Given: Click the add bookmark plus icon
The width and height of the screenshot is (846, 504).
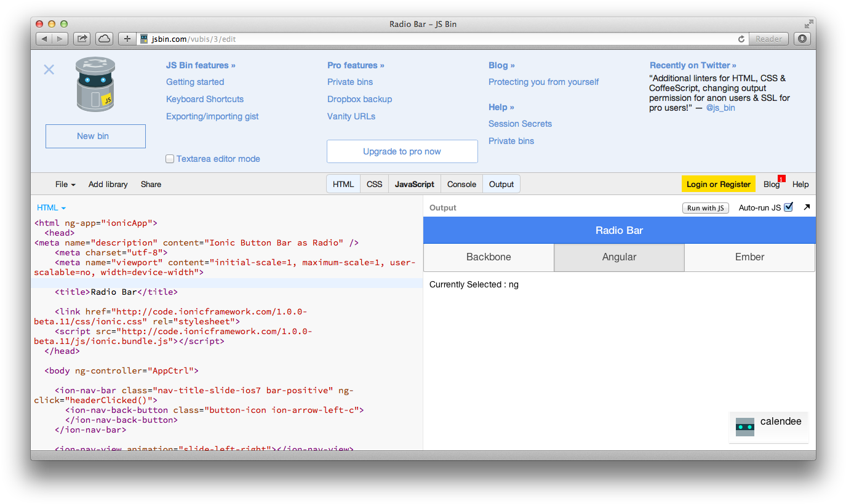Looking at the screenshot, I should tap(127, 39).
